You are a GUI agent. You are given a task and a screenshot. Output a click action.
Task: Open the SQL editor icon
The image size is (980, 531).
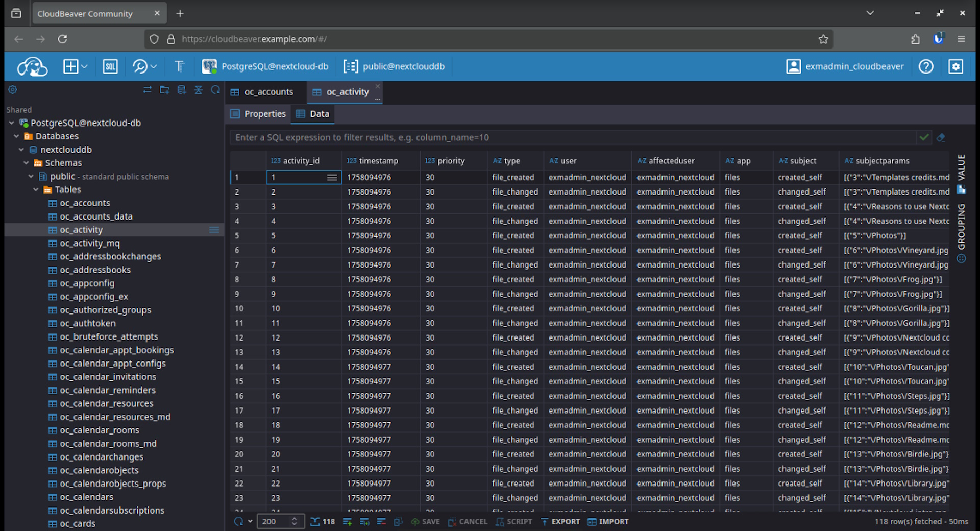[110, 66]
